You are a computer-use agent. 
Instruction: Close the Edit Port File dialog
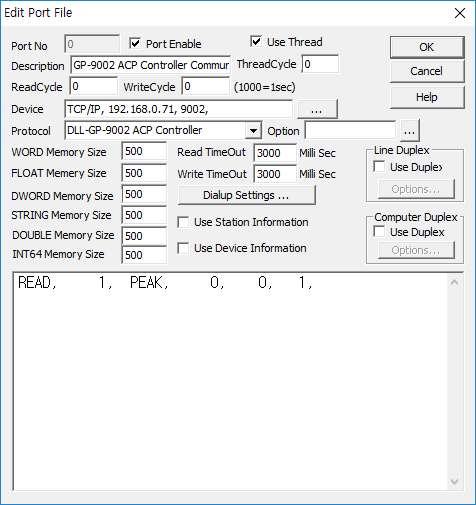tap(460, 13)
